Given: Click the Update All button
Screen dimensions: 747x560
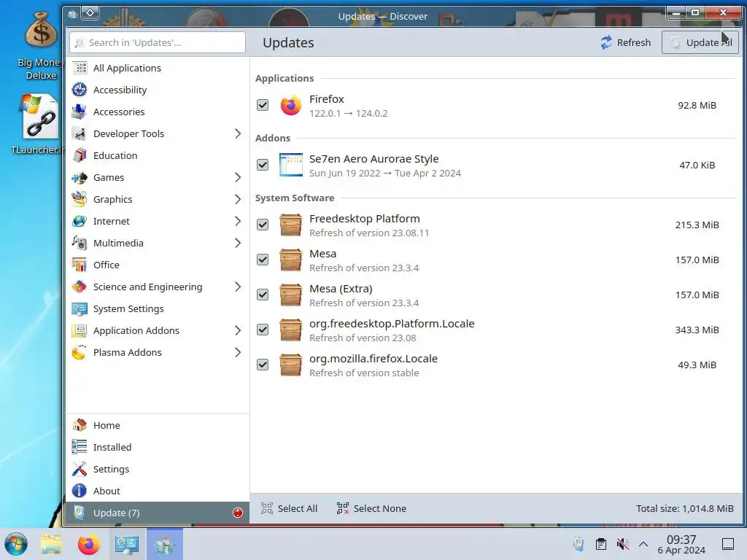Looking at the screenshot, I should pyautogui.click(x=700, y=42).
